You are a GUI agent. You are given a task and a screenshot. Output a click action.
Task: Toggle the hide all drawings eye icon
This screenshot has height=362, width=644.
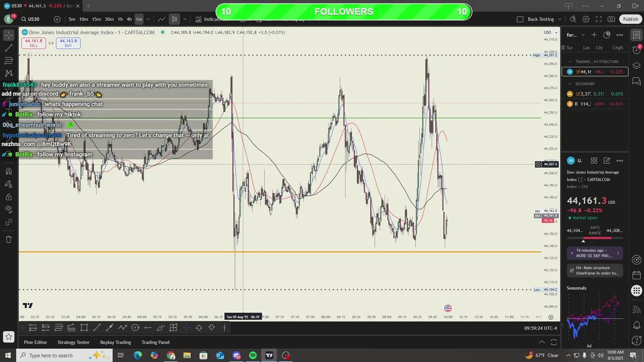pos(9,209)
